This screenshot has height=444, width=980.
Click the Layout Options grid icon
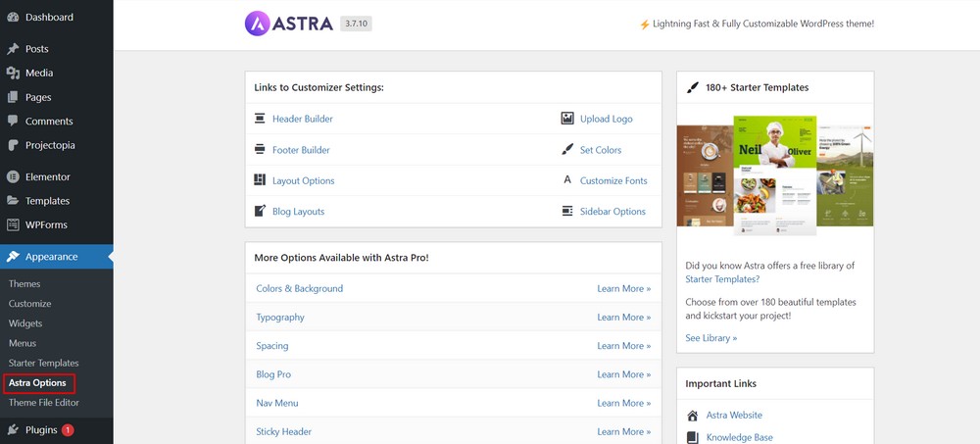click(260, 180)
